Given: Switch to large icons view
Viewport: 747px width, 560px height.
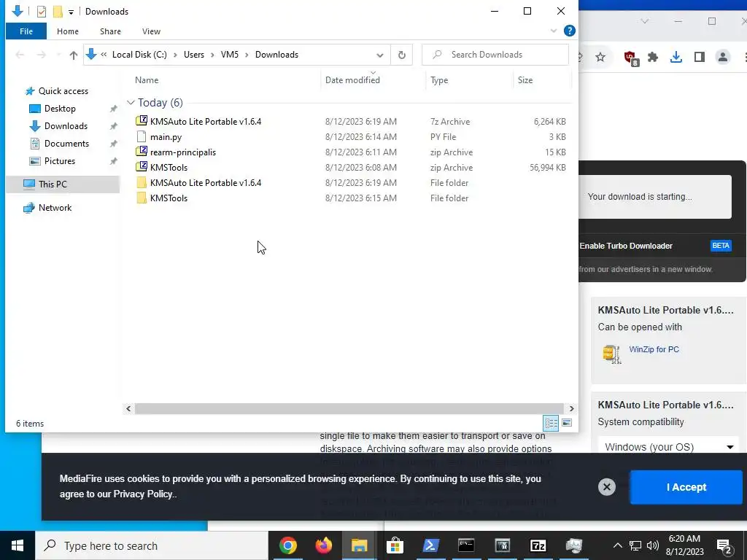Looking at the screenshot, I should coord(566,423).
